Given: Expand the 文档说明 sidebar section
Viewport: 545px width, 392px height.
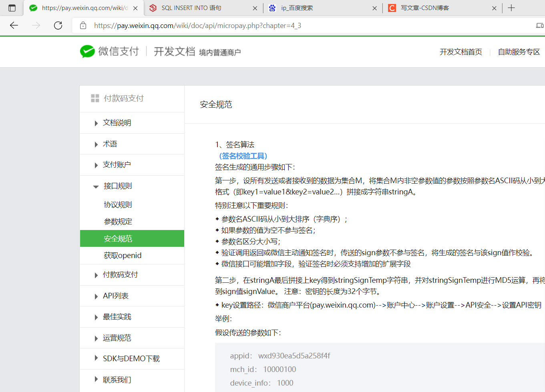Looking at the screenshot, I should pyautogui.click(x=132, y=123).
